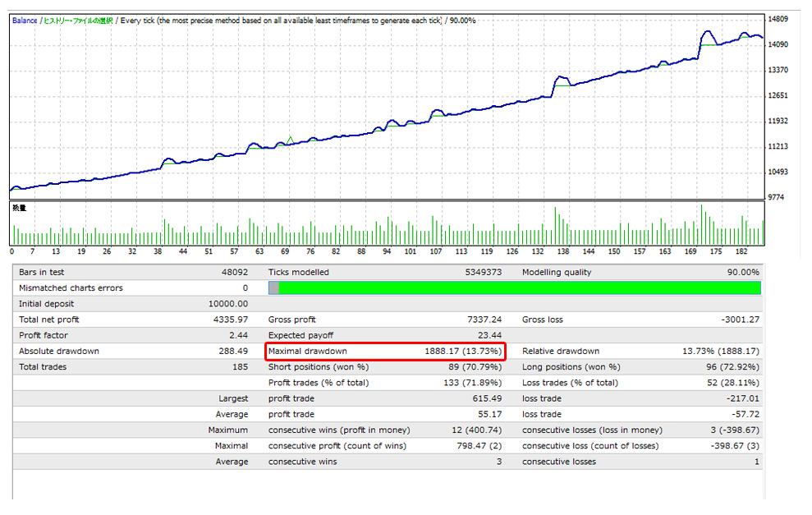Select consecutive profit value 798.47 (2)
Image resolution: width=812 pixels, height=515 pixels.
(479, 445)
